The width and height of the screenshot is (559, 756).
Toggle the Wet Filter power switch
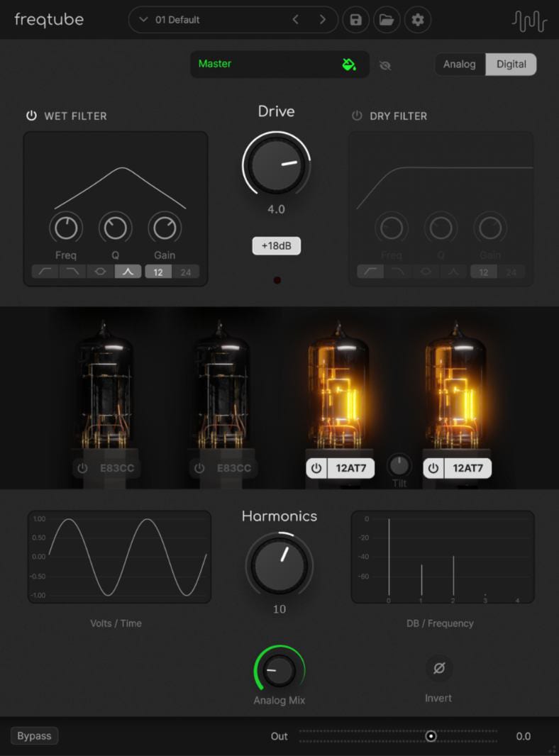(31, 116)
